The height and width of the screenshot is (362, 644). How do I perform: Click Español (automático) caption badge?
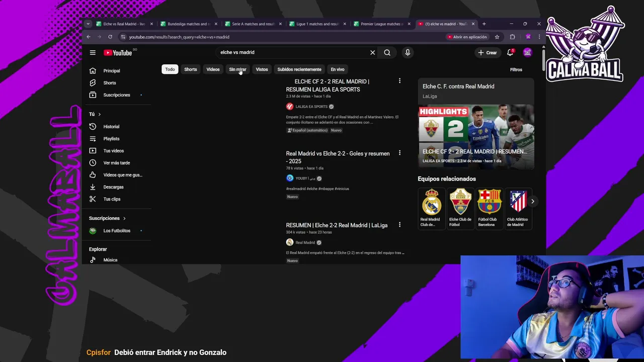(x=307, y=130)
